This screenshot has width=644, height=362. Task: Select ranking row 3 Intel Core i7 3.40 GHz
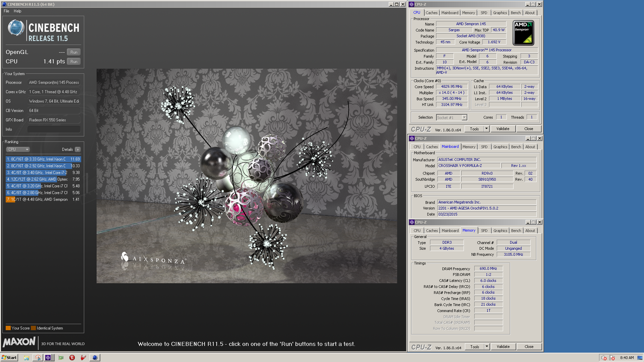(x=43, y=173)
